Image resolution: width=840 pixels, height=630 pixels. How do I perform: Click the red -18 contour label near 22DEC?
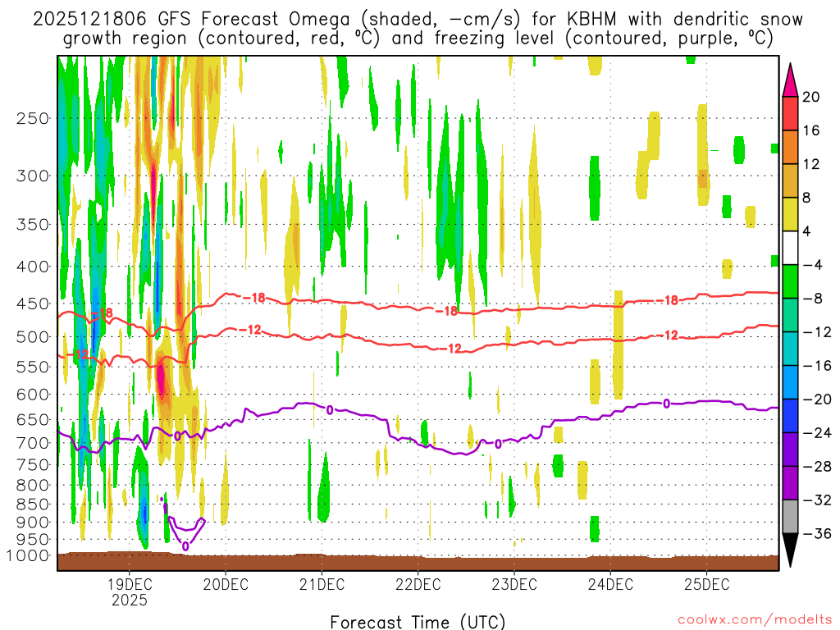coord(445,311)
